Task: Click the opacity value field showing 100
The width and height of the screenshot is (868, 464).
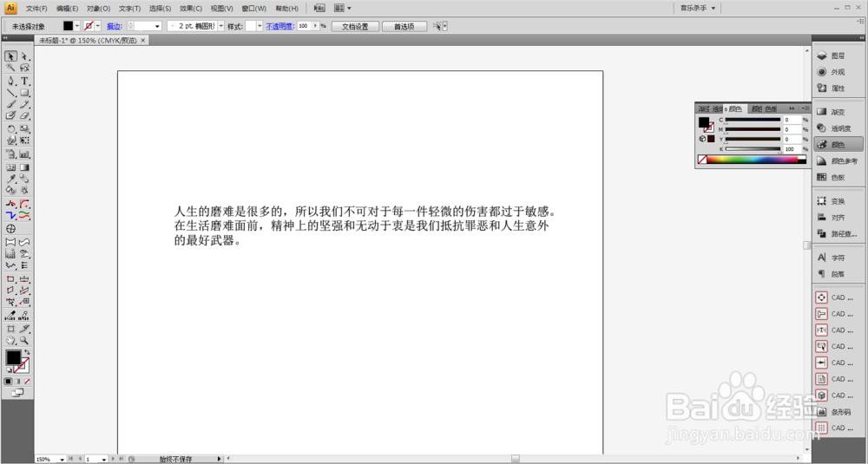Action: [305, 26]
